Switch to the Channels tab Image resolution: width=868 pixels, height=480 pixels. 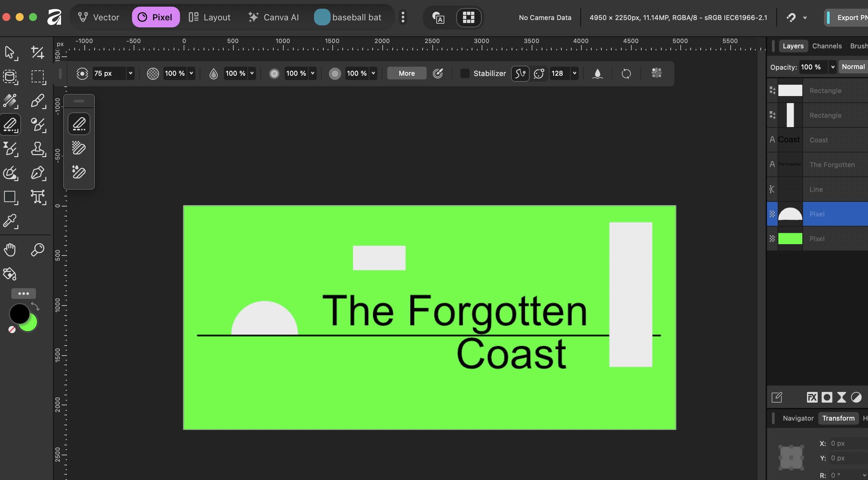pyautogui.click(x=827, y=46)
